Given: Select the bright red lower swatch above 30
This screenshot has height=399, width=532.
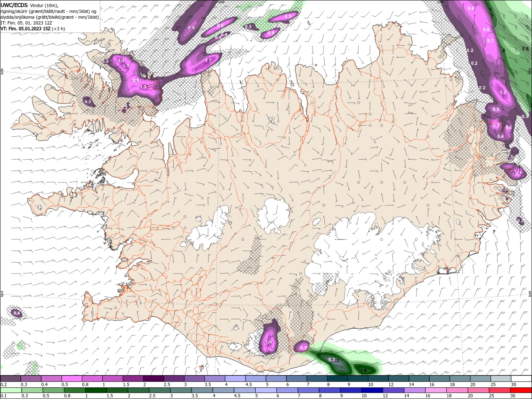Looking at the screenshot, I should coord(521,390).
